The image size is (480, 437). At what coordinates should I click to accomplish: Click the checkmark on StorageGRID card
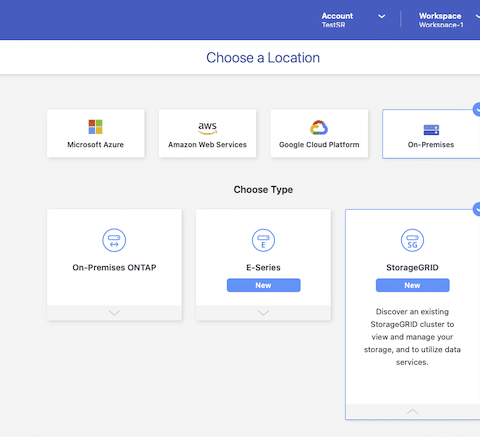click(477, 209)
